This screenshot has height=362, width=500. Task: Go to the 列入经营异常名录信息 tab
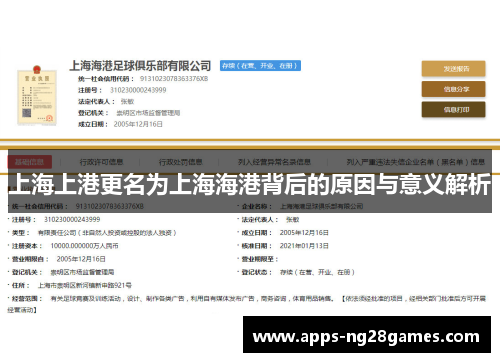point(274,162)
